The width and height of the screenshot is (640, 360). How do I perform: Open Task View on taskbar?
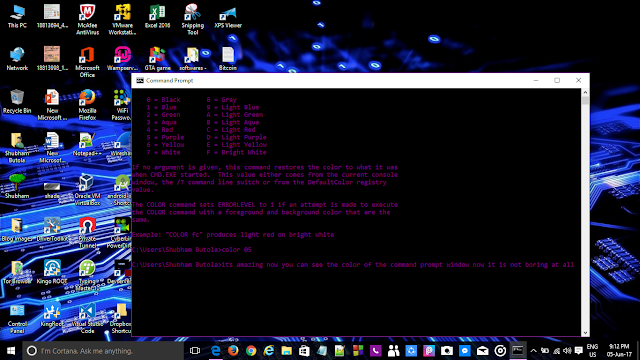[195, 351]
